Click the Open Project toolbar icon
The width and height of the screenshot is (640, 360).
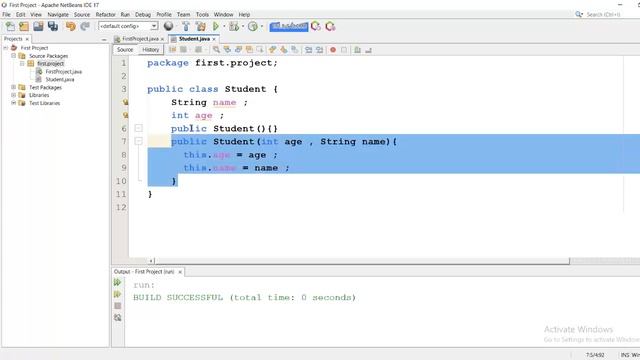(38, 27)
